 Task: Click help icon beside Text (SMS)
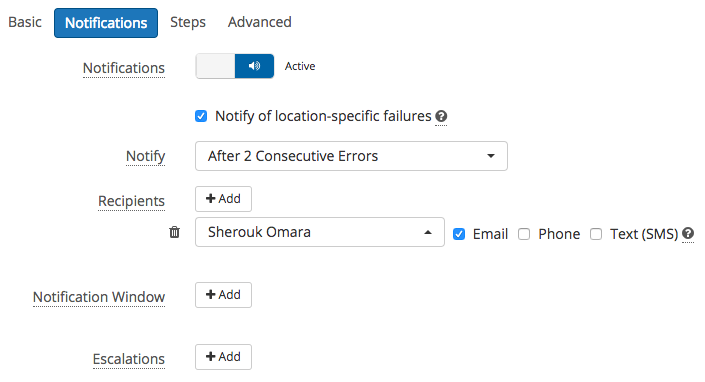(687, 233)
